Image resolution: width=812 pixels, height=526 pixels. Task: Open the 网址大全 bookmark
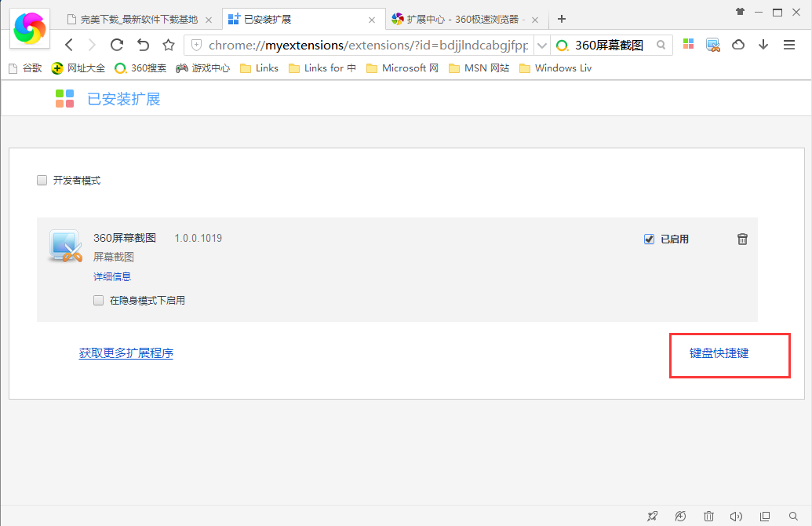click(x=78, y=68)
